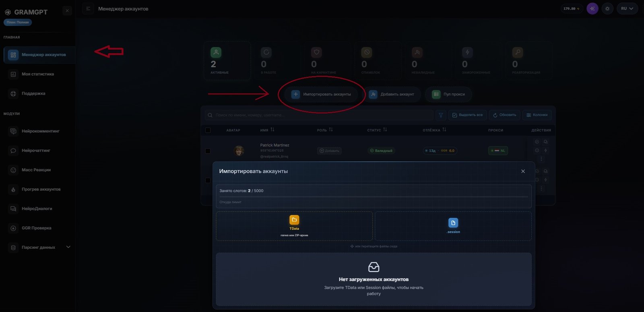Click info action icon in Patrick Martinez row
The height and width of the screenshot is (312, 644).
(537, 151)
